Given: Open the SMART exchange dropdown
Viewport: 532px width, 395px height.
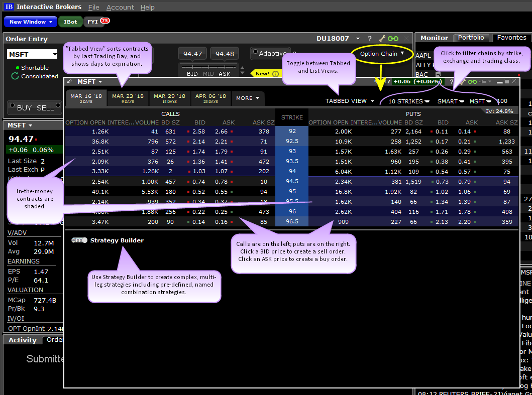Looking at the screenshot, I should pyautogui.click(x=451, y=101).
